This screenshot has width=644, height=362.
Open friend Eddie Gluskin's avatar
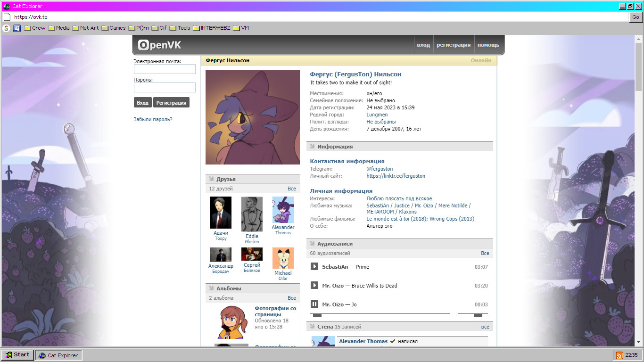(x=252, y=214)
